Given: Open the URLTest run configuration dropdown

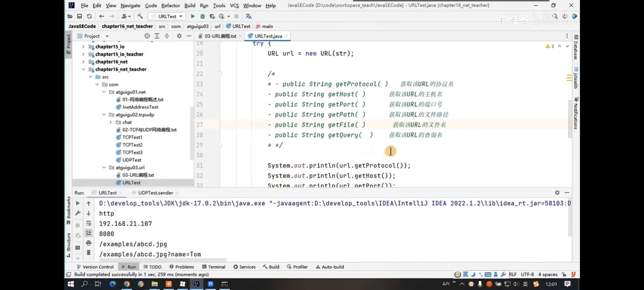Looking at the screenshot, I should (167, 16).
